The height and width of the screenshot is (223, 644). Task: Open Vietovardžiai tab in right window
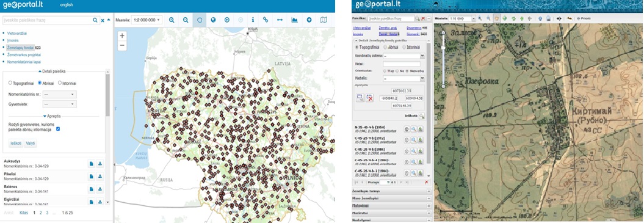362,28
